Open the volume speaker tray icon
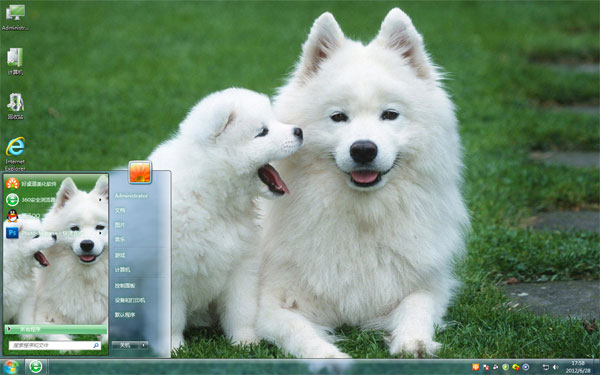 click(x=556, y=367)
